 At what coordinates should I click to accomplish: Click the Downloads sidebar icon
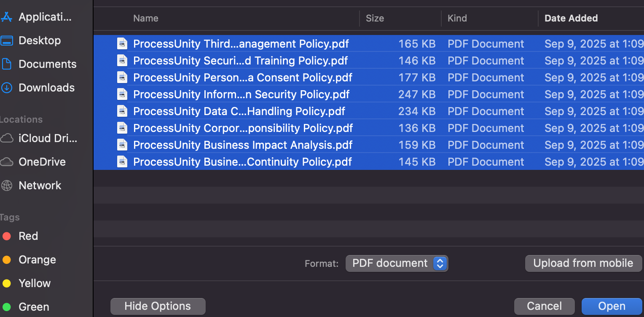click(x=6, y=88)
